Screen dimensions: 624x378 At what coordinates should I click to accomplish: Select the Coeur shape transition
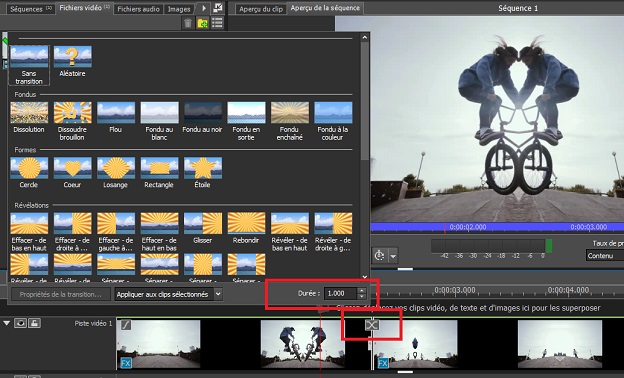pos(72,172)
